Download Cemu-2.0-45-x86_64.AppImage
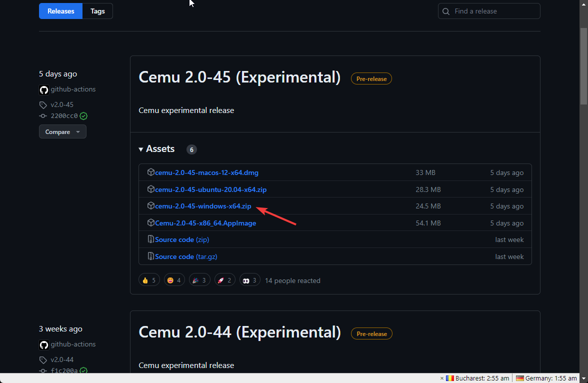588x383 pixels. [x=205, y=223]
